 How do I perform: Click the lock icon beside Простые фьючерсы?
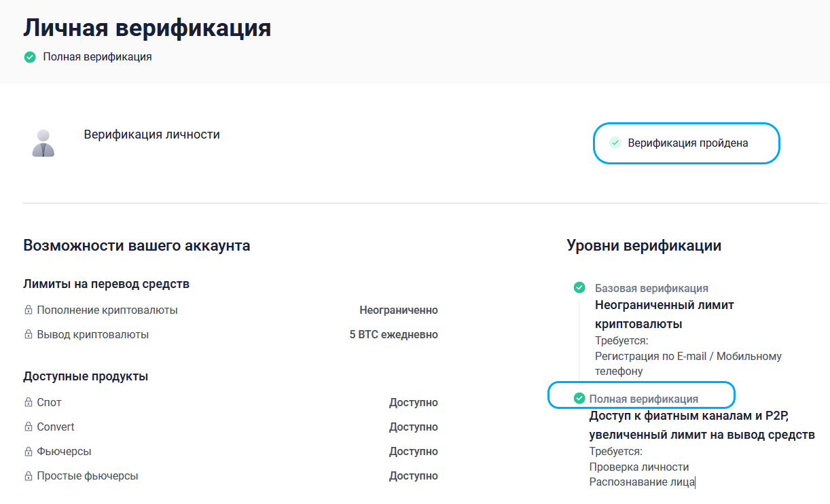pos(29,476)
